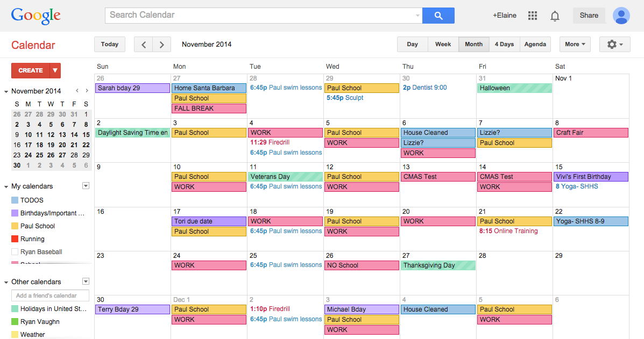Enable the Ryan Baseball calendar

click(x=15, y=251)
